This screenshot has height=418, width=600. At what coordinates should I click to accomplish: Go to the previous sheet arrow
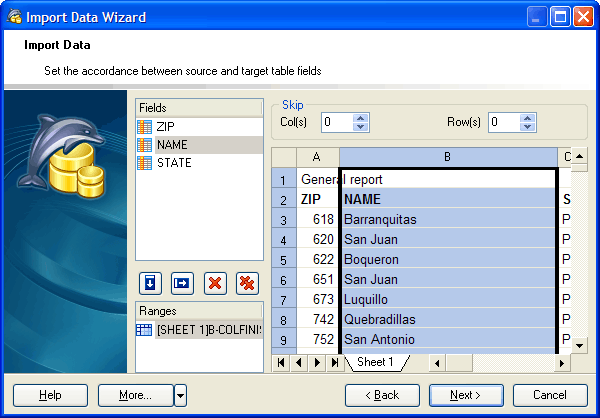[x=299, y=362]
